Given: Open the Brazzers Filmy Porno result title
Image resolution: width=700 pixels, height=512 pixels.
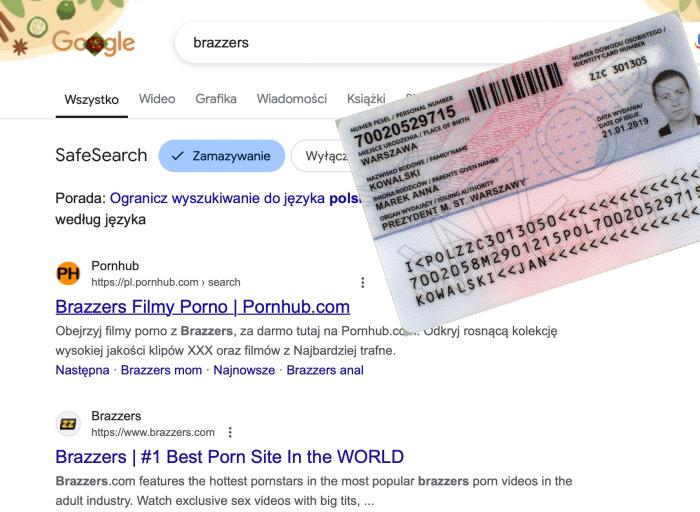Looking at the screenshot, I should (203, 307).
